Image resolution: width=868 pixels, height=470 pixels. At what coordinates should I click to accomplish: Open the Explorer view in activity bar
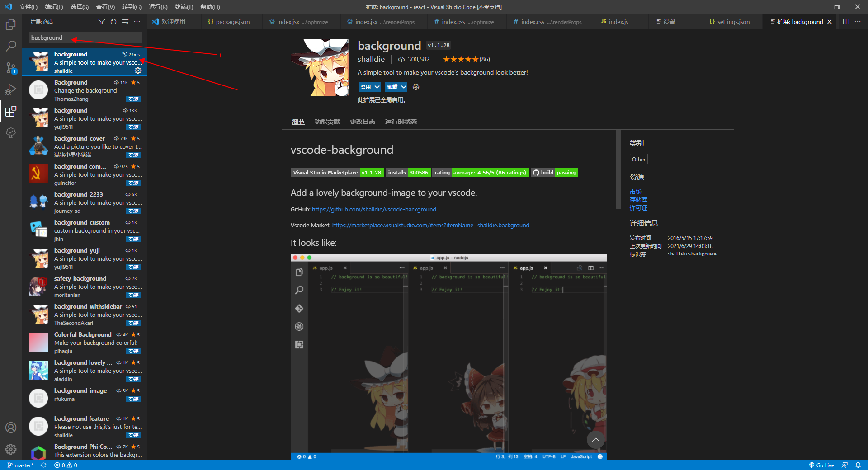11,24
